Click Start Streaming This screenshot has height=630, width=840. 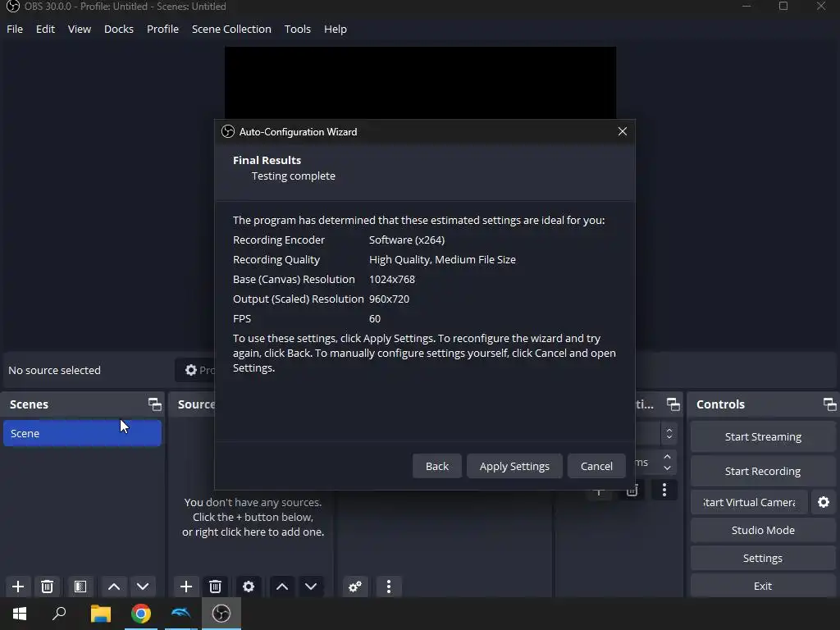(x=763, y=436)
